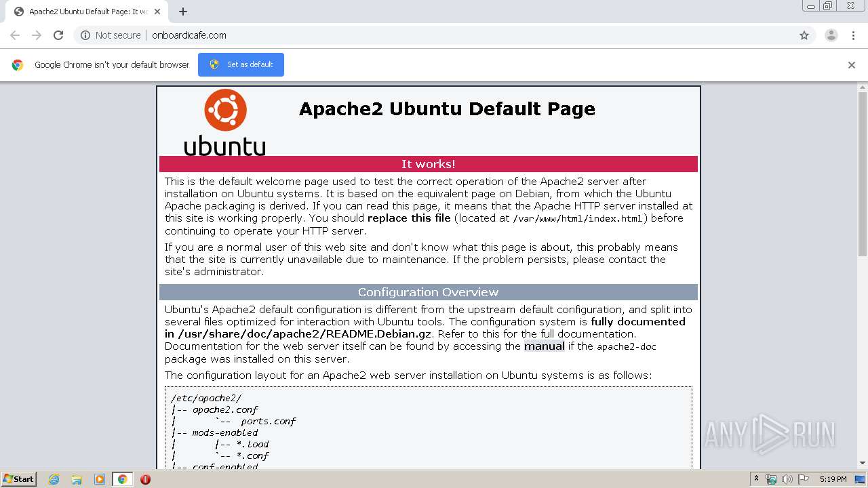Open the manual documentation link

(x=544, y=346)
